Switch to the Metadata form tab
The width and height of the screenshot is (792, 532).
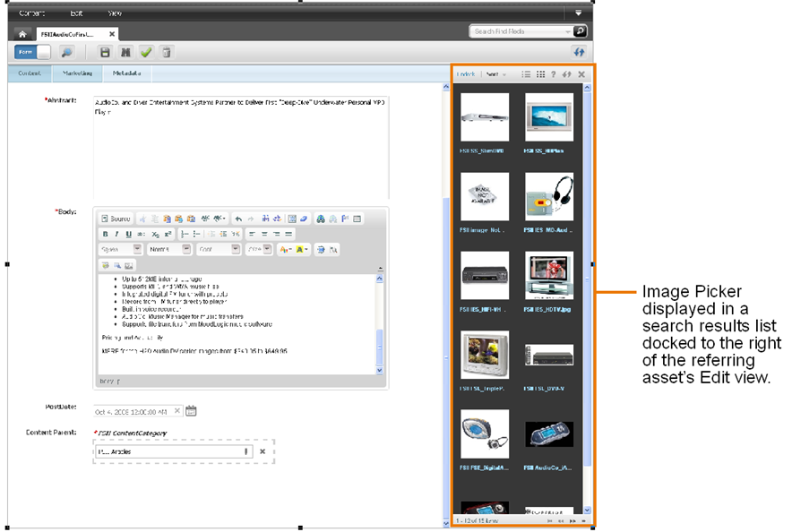pos(127,73)
